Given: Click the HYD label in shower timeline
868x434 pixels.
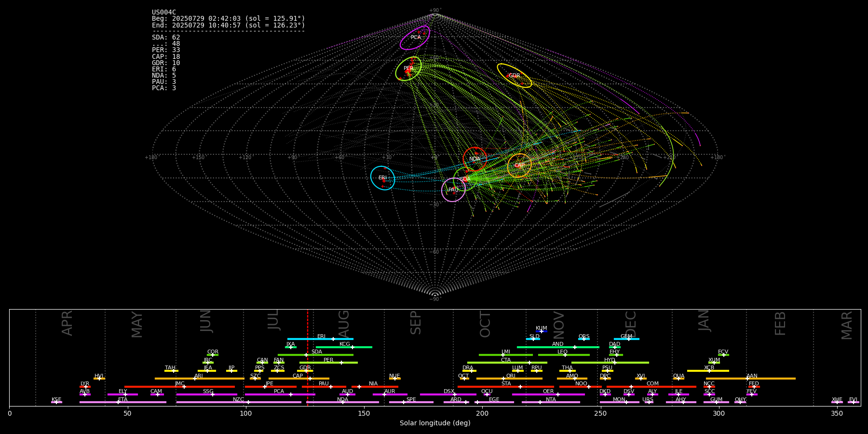Looking at the screenshot, I should [610, 360].
